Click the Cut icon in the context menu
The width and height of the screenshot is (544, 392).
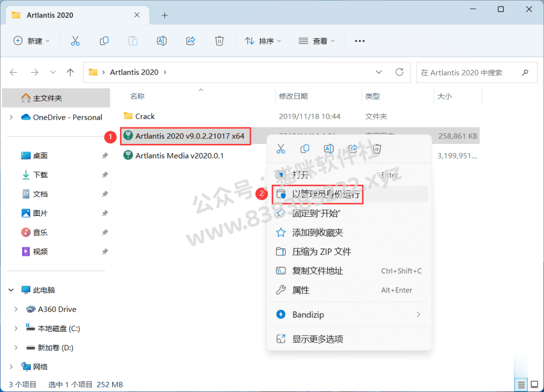[281, 148]
